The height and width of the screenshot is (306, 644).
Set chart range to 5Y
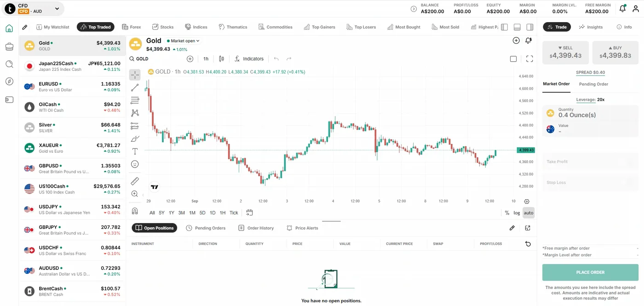[161, 213]
